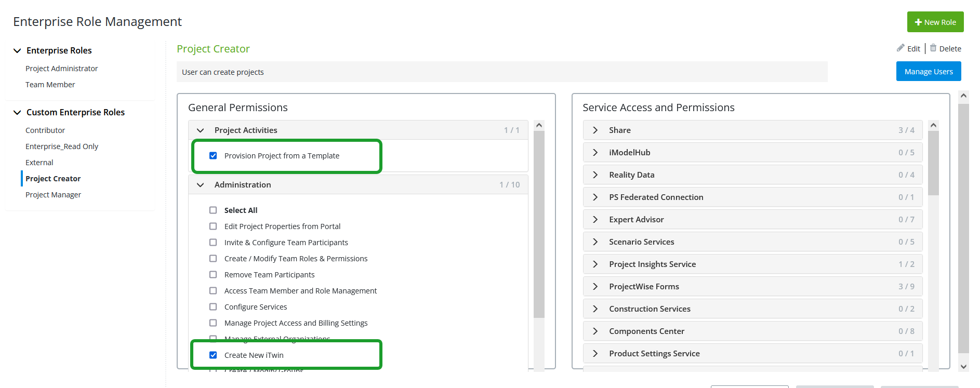Uncheck the Create New iTwin checkbox
This screenshot has height=388, width=980.
tap(213, 355)
